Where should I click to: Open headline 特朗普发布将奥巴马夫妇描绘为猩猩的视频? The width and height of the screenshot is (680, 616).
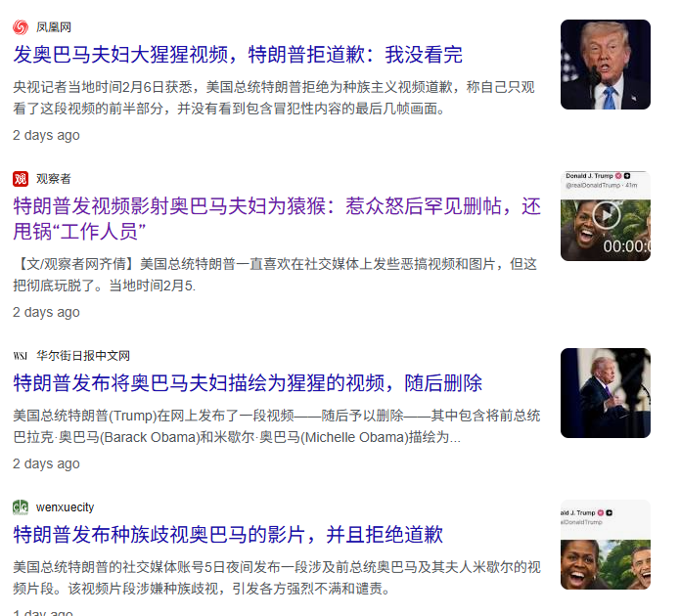point(248,383)
